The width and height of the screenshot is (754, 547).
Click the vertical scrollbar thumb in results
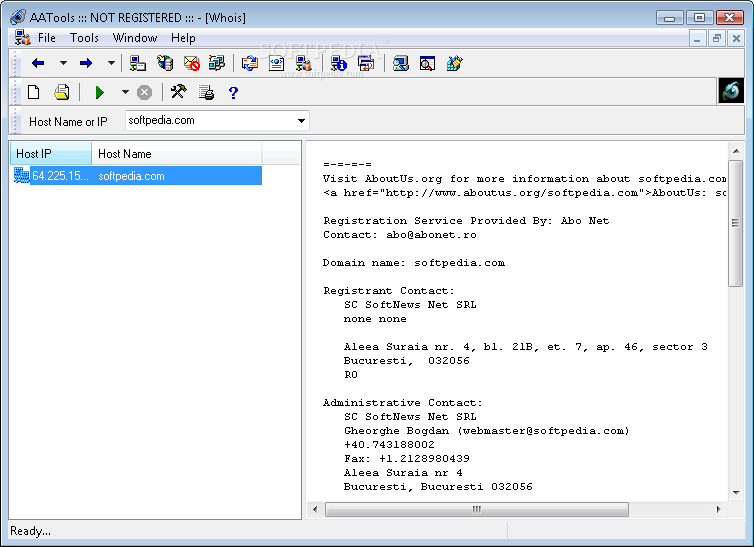pos(735,223)
